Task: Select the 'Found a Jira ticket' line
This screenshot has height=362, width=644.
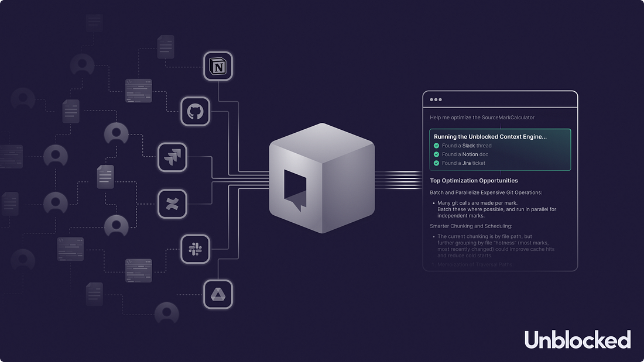Action: [463, 163]
